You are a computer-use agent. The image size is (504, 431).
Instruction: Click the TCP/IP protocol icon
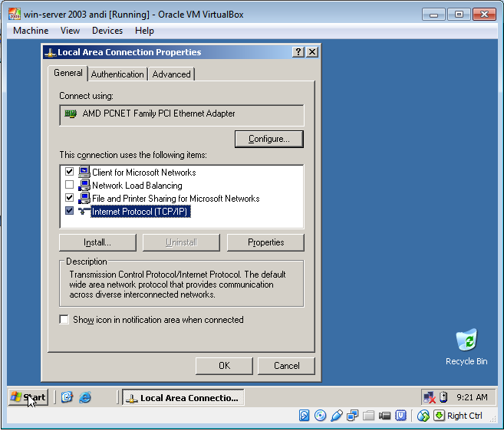pyautogui.click(x=84, y=211)
